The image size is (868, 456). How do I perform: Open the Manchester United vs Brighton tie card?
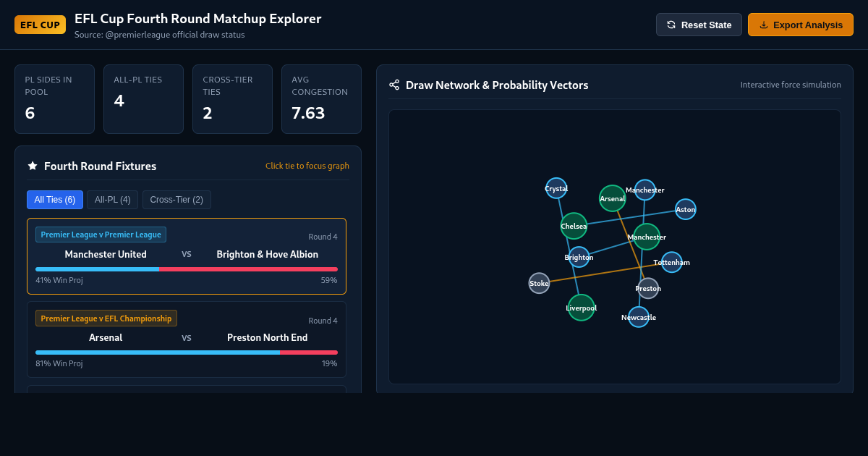point(187,256)
